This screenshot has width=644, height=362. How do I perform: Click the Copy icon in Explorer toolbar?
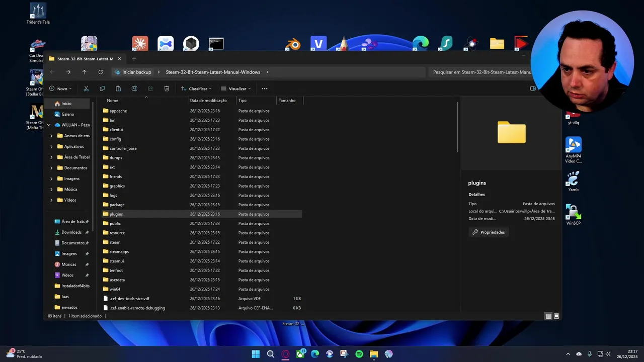coord(102,88)
